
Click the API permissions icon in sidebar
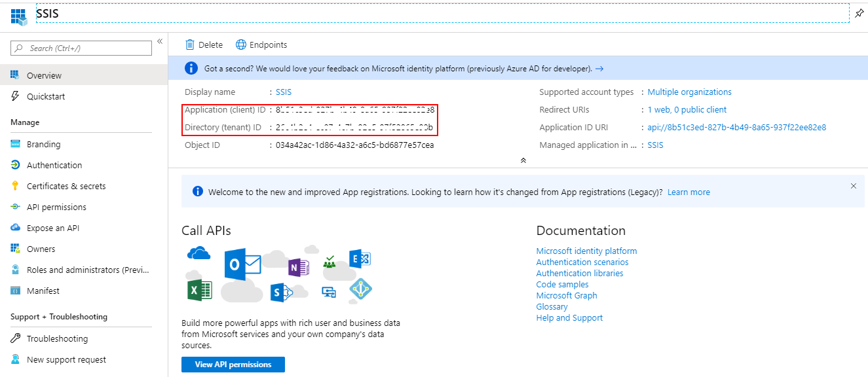point(15,207)
